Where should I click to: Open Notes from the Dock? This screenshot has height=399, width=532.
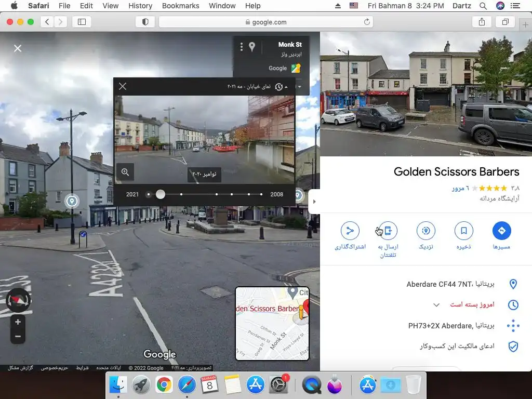(232, 384)
